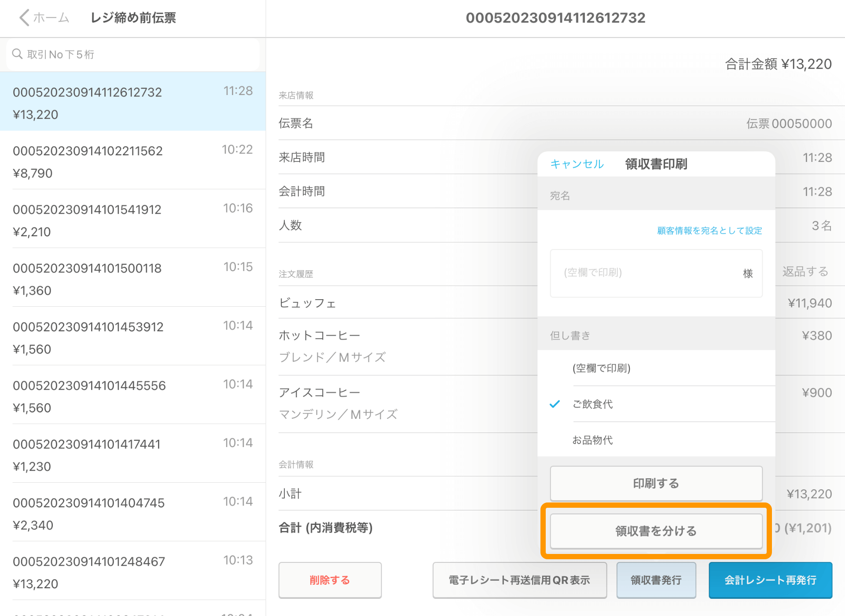Tap the 印刷する button

pos(656,484)
